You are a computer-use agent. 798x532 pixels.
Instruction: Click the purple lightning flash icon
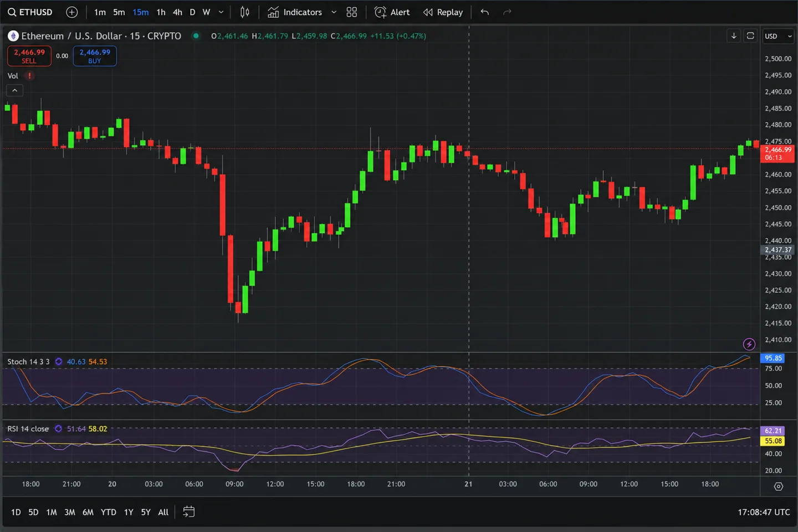[749, 344]
